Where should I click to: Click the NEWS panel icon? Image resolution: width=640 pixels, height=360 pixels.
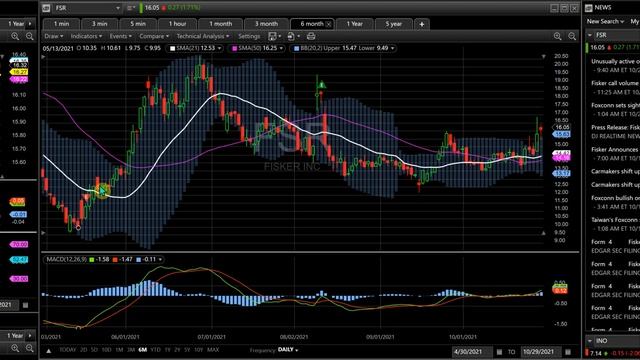click(589, 8)
